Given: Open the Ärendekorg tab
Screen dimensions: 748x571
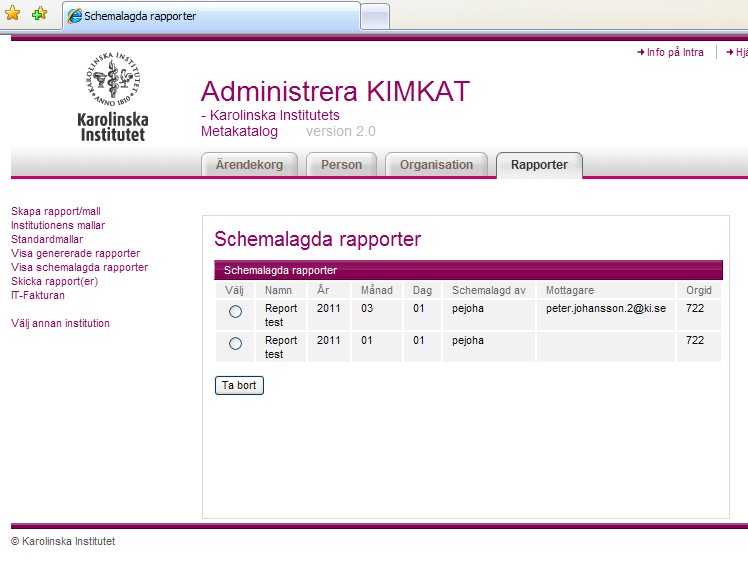Looking at the screenshot, I should [249, 165].
